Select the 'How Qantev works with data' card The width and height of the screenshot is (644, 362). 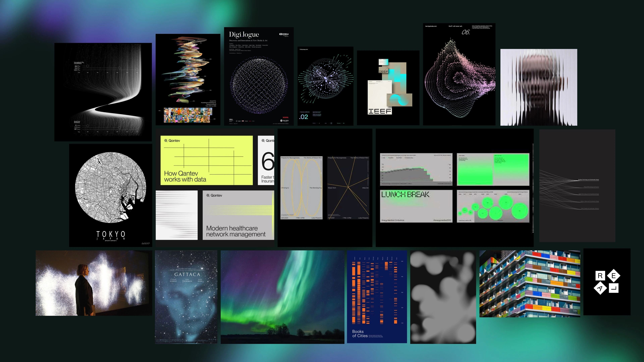[x=206, y=160]
